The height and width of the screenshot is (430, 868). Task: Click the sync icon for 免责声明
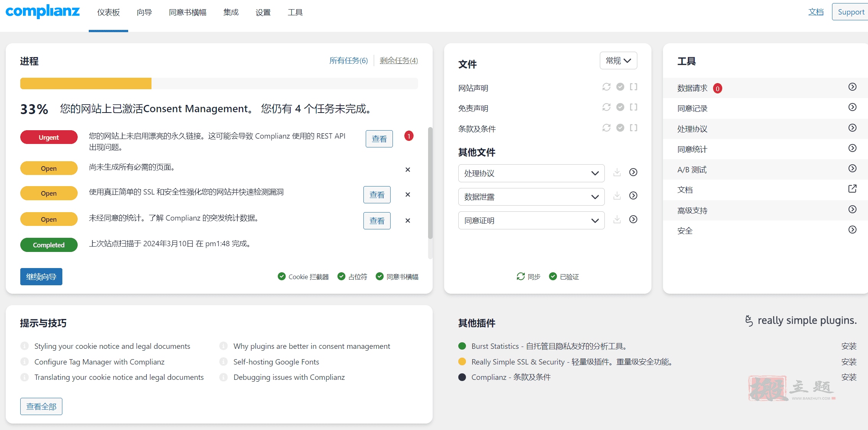tap(606, 107)
